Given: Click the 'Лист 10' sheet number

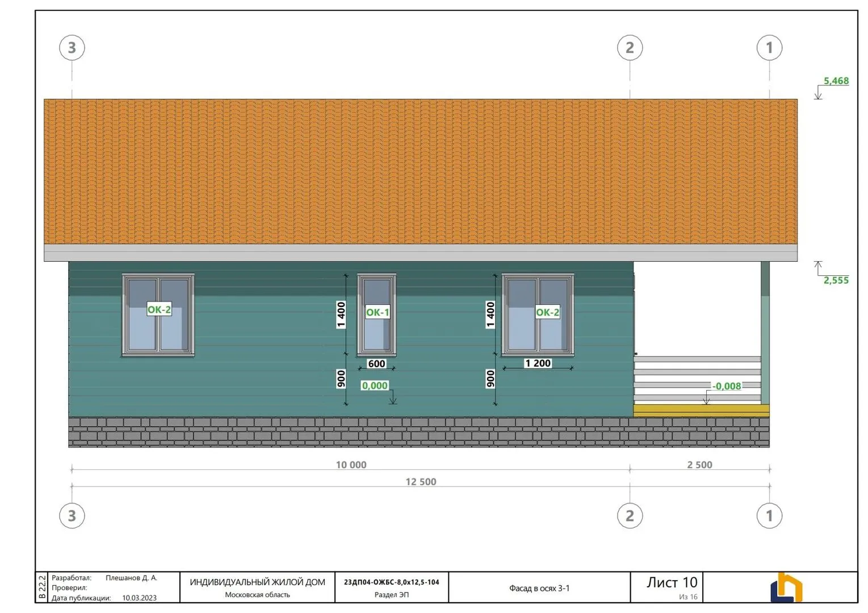Looking at the screenshot, I should pyautogui.click(x=672, y=582).
